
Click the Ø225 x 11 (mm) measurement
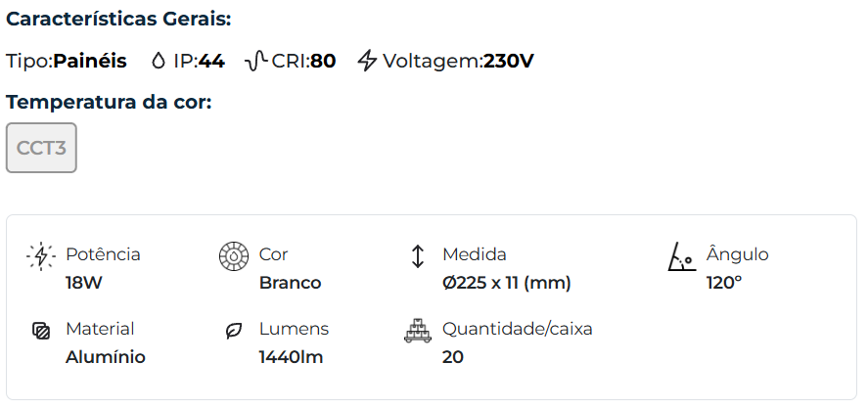tap(506, 283)
